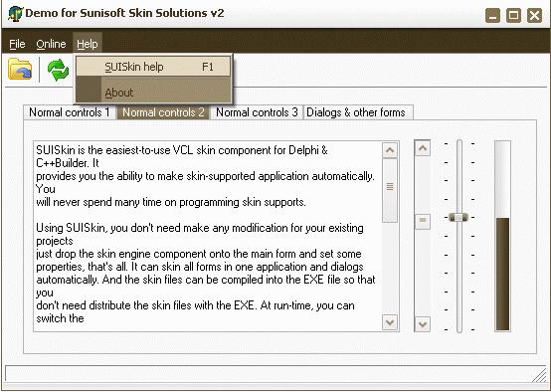Switch to Normal controls 1 tab

point(70,112)
